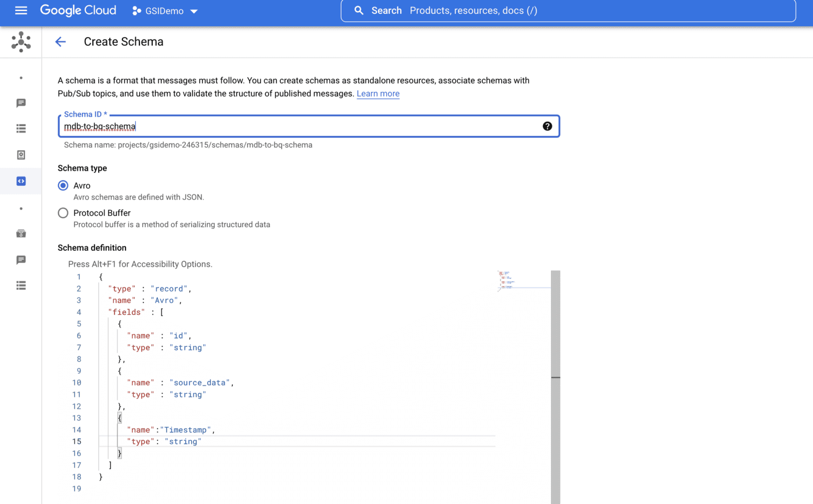Image resolution: width=813 pixels, height=504 pixels.
Task: Open Snapshots icon in sidebar
Action: point(21,155)
